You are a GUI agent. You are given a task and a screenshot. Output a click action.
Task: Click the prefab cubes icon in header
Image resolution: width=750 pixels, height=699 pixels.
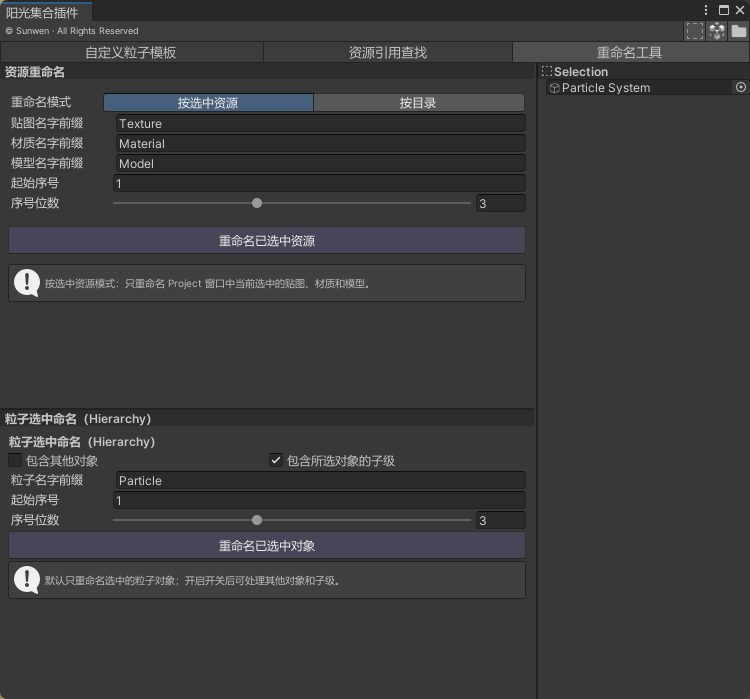pos(717,31)
